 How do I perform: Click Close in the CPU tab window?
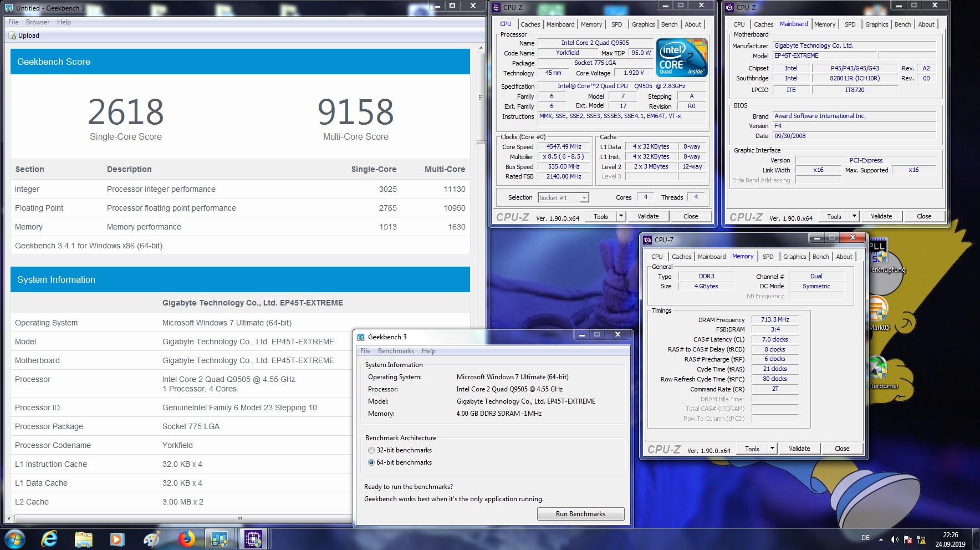point(691,216)
